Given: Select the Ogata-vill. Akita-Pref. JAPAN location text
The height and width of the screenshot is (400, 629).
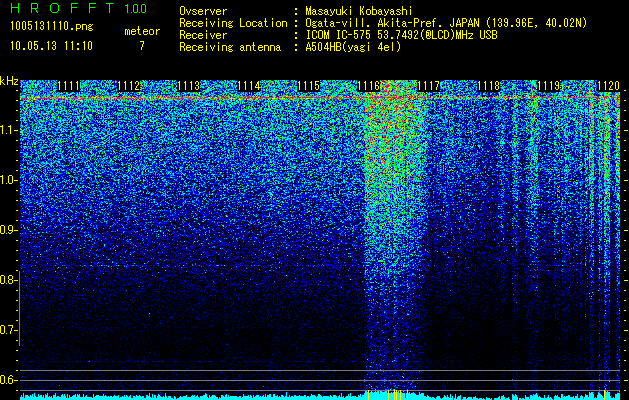Looking at the screenshot, I should (446, 23).
